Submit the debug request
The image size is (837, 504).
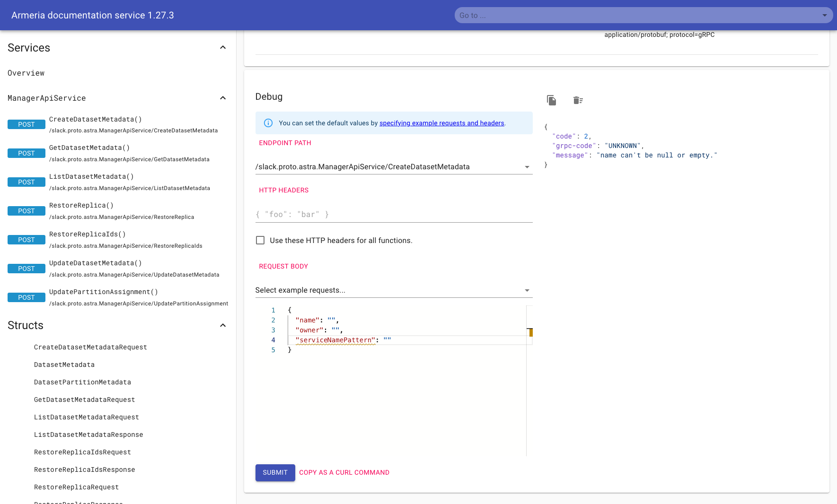[275, 473]
